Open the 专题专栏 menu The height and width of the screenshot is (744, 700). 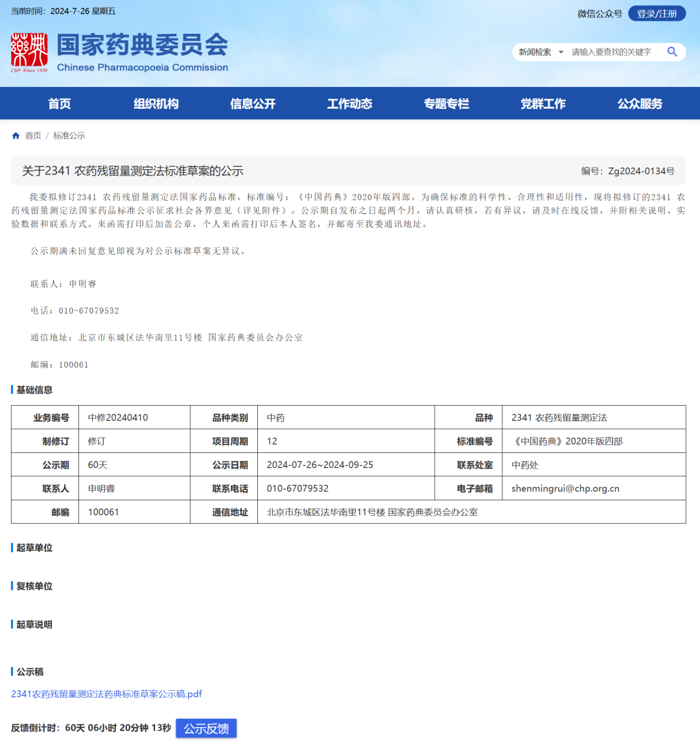pos(446,103)
